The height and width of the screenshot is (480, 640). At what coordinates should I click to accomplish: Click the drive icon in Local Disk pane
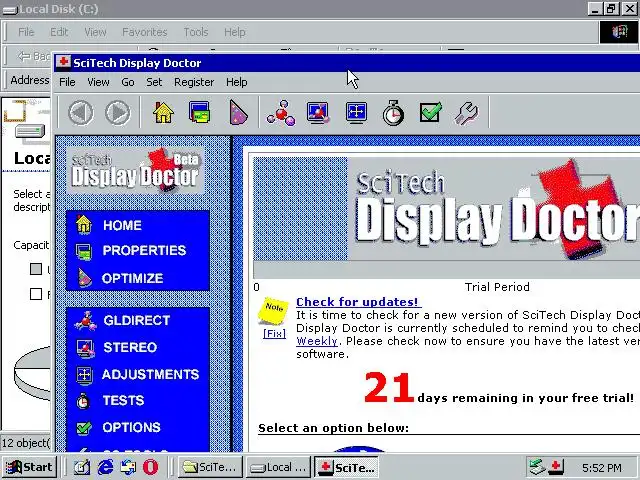29,131
